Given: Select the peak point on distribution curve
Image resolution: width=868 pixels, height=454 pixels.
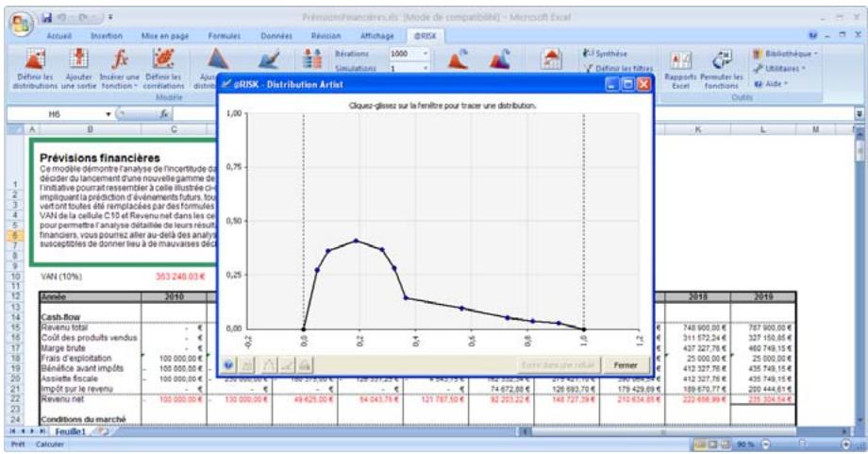Looking at the screenshot, I should click(x=357, y=241).
